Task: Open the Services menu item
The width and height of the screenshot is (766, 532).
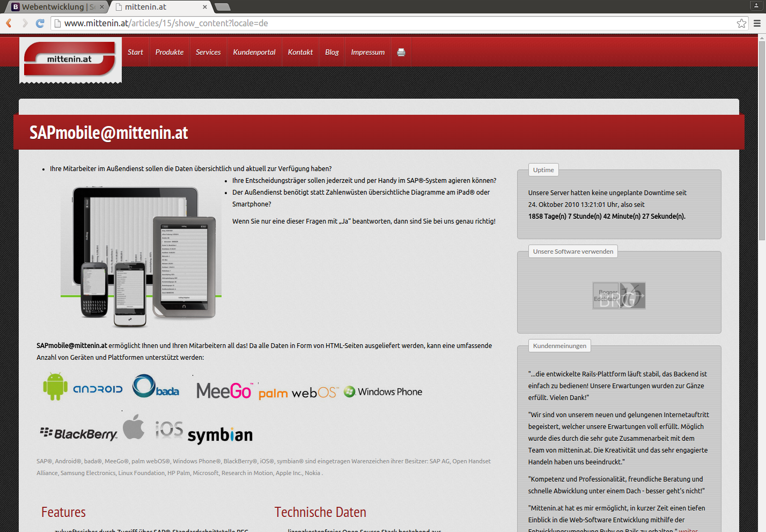Action: tap(208, 52)
